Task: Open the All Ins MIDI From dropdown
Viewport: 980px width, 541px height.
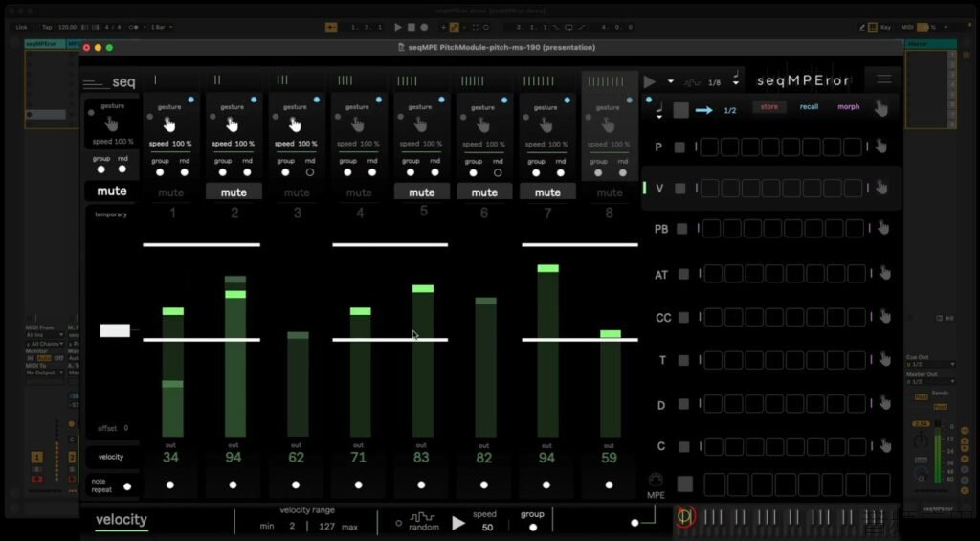Action: 44,335
